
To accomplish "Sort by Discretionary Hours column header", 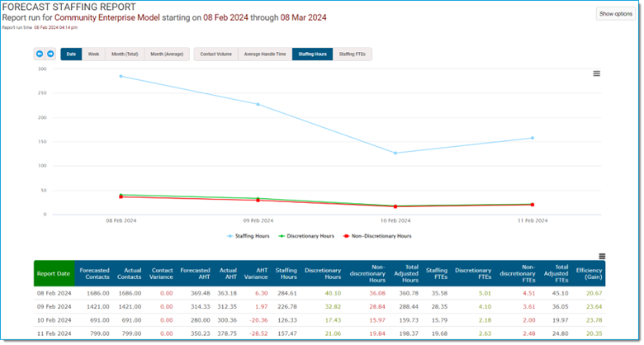I will click(323, 273).
